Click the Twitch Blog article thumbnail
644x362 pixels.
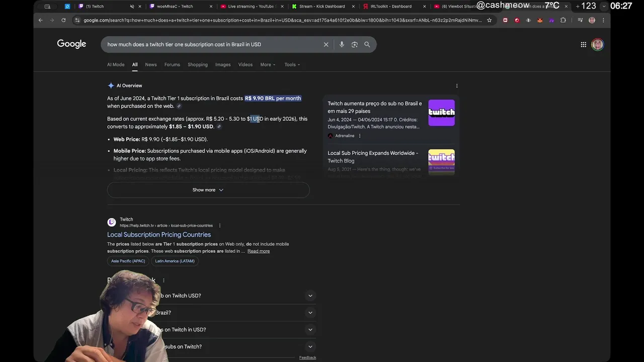(441, 162)
